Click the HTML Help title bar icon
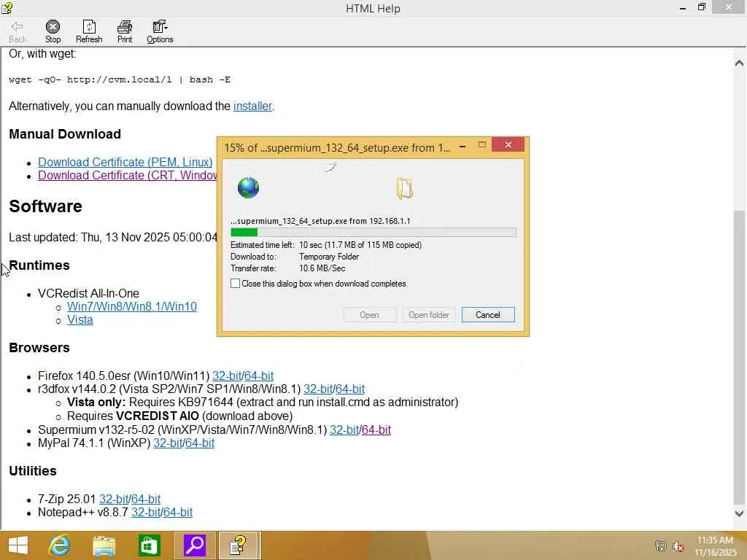747x560 pixels. coord(7,7)
